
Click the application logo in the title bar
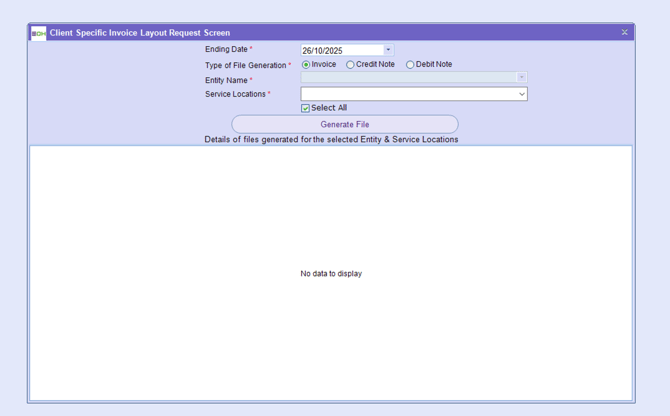pyautogui.click(x=38, y=33)
